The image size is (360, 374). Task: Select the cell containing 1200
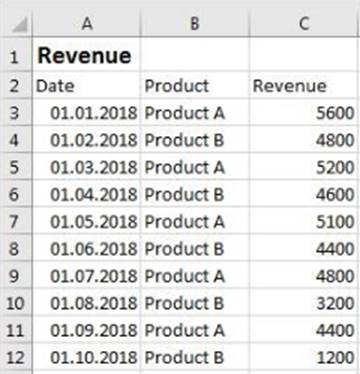pos(303,358)
